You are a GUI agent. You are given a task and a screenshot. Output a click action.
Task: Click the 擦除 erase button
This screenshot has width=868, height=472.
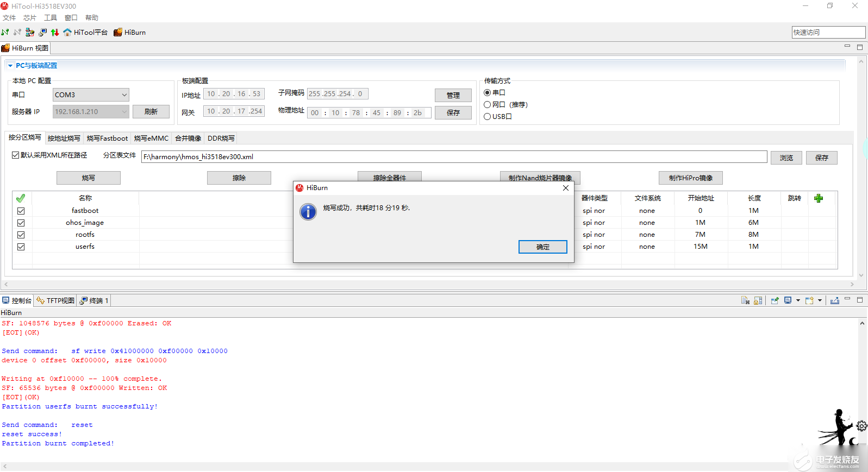[x=239, y=178]
